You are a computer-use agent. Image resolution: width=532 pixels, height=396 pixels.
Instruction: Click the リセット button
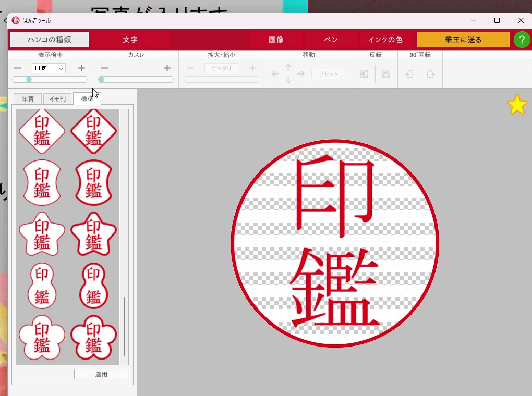(328, 74)
